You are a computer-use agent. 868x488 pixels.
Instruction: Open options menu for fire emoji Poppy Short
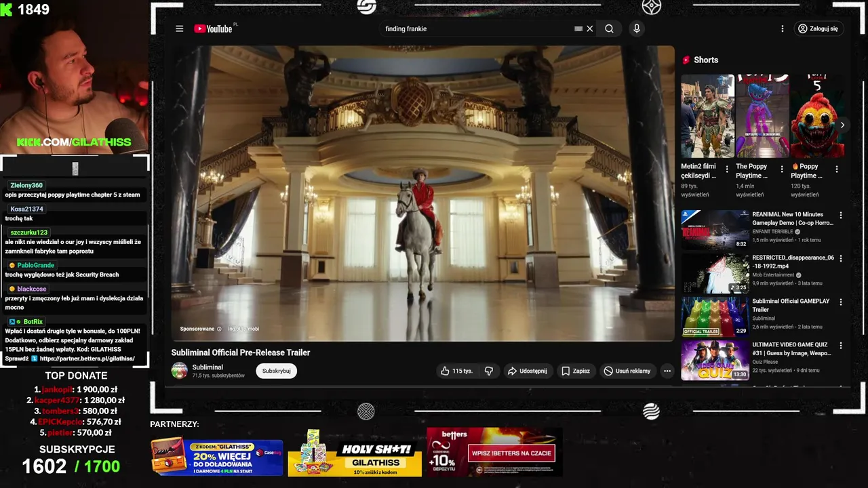point(837,169)
